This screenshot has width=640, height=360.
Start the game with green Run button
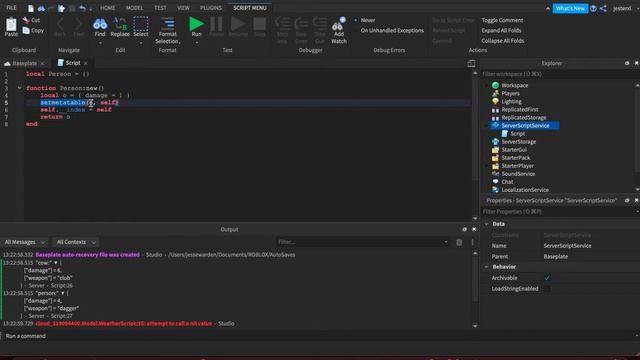pyautogui.click(x=196, y=24)
